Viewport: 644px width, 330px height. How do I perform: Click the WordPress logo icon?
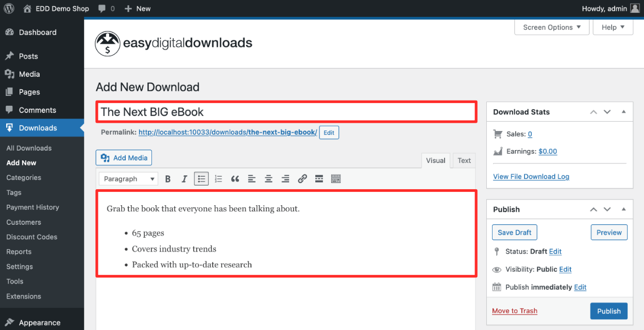tap(9, 8)
